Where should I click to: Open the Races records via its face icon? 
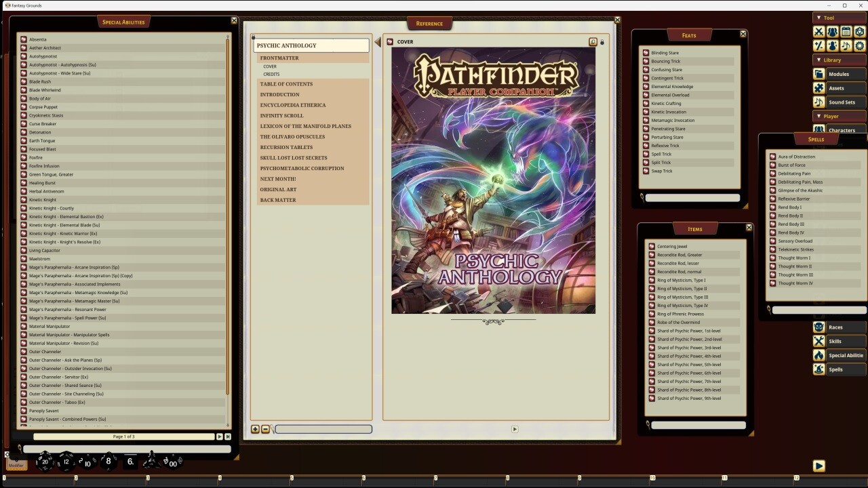(818, 327)
